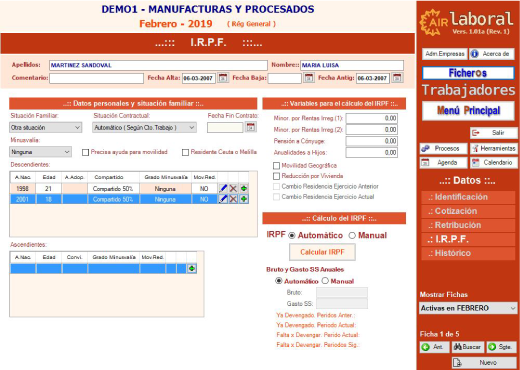520x370 pixels.
Task: Toggle Movilidad Geográfica checkbox
Action: [x=276, y=166]
